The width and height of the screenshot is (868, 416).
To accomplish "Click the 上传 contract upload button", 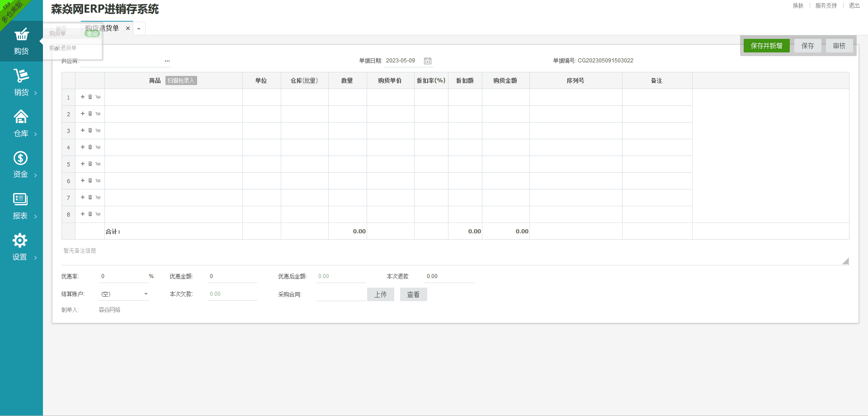I will [381, 294].
